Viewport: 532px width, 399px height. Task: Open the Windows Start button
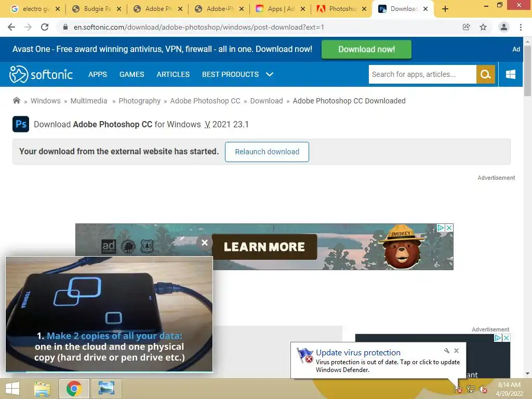12,389
